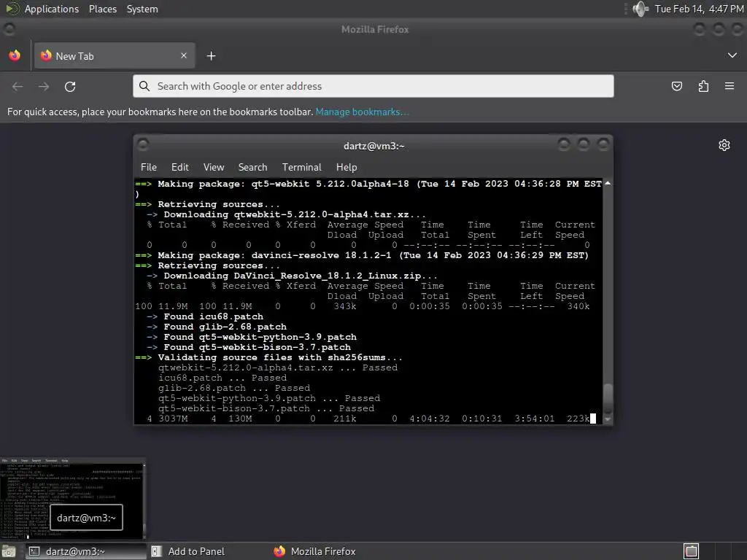Expand the list all tabs chevron

[732, 55]
